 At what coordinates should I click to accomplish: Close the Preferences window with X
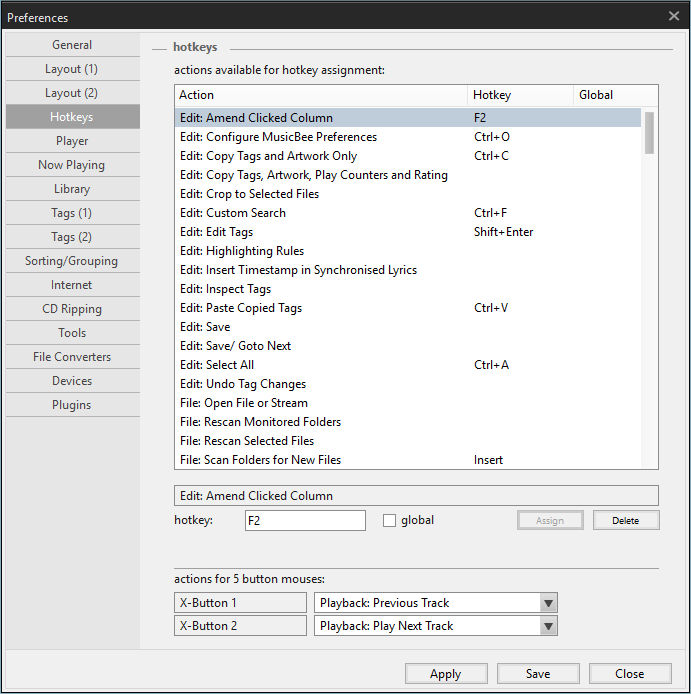click(x=674, y=16)
